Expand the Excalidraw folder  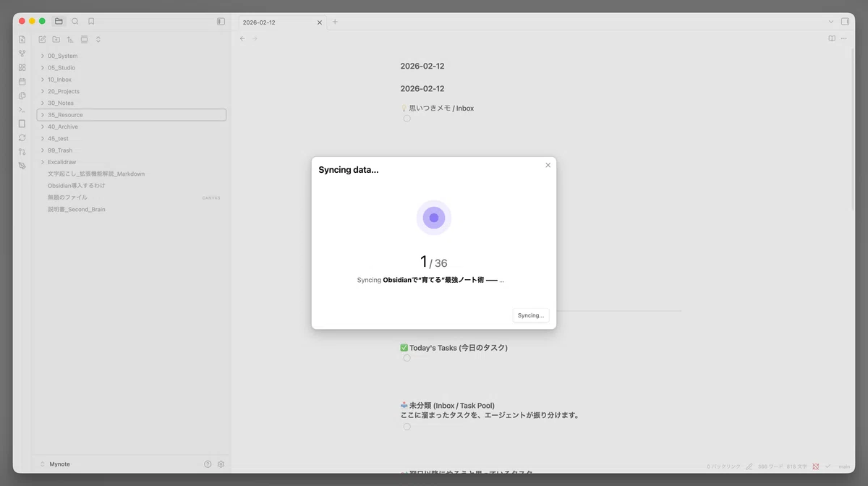(x=132, y=162)
